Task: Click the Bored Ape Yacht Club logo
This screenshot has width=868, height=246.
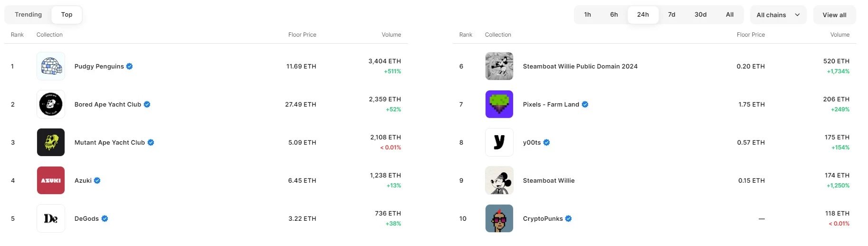Action: click(51, 104)
